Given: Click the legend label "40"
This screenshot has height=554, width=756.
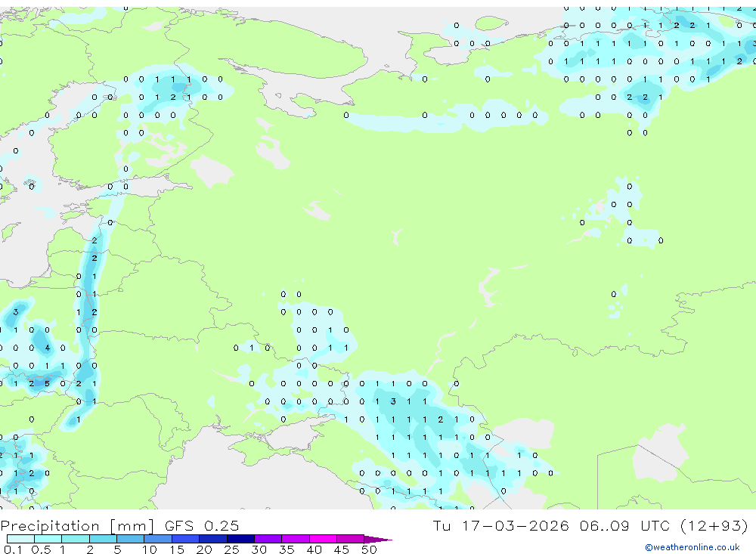Looking at the screenshot, I should pyautogui.click(x=314, y=549).
